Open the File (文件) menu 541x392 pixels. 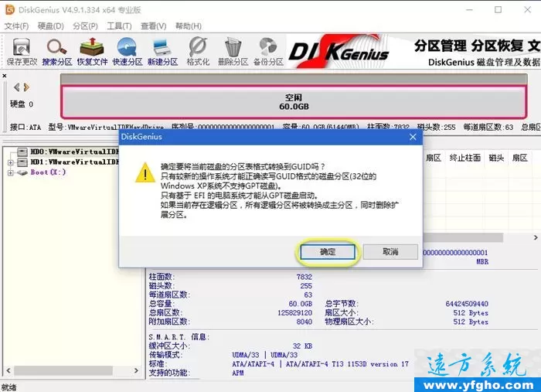pos(16,26)
